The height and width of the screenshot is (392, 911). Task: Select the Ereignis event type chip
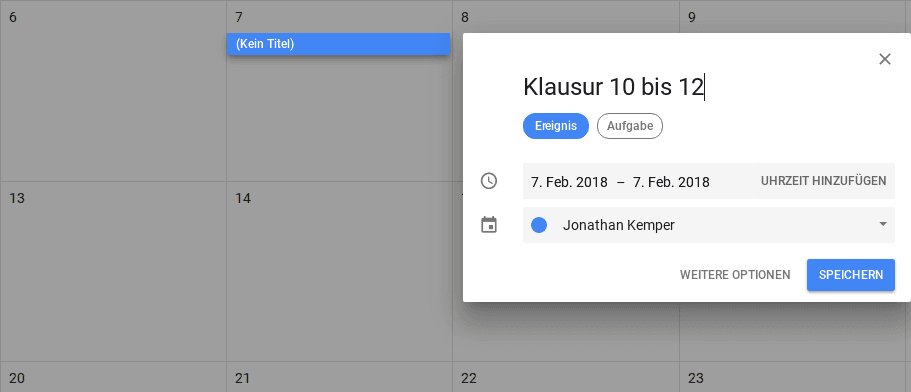click(556, 126)
